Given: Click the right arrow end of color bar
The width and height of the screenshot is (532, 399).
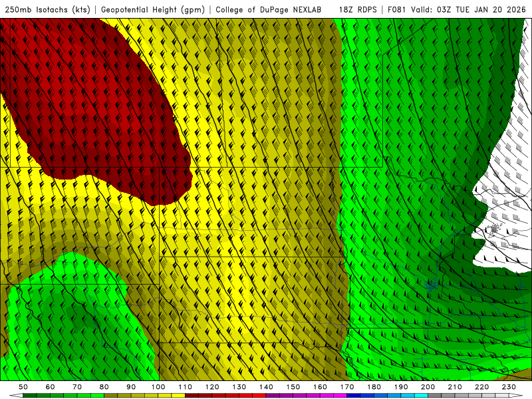Looking at the screenshot, I should (x=516, y=396).
